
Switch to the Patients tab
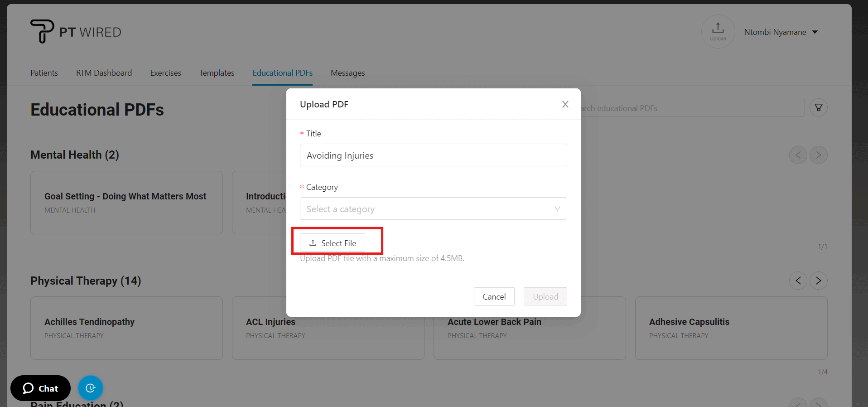44,73
